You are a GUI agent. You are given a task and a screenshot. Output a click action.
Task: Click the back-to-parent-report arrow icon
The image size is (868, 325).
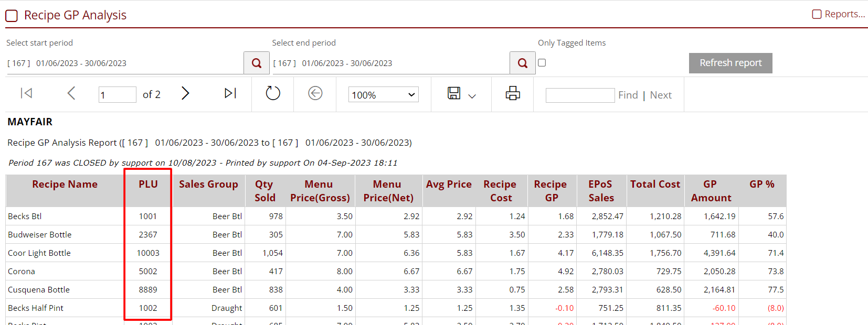(x=315, y=93)
